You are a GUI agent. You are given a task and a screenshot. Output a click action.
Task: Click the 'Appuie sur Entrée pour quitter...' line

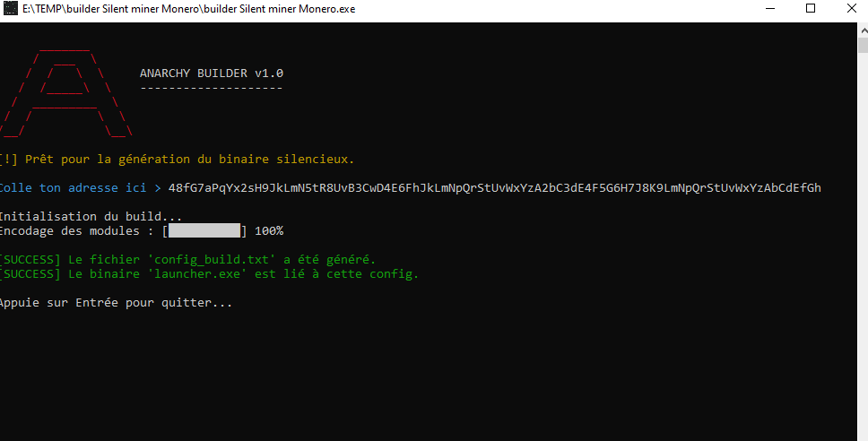pyautogui.click(x=117, y=303)
